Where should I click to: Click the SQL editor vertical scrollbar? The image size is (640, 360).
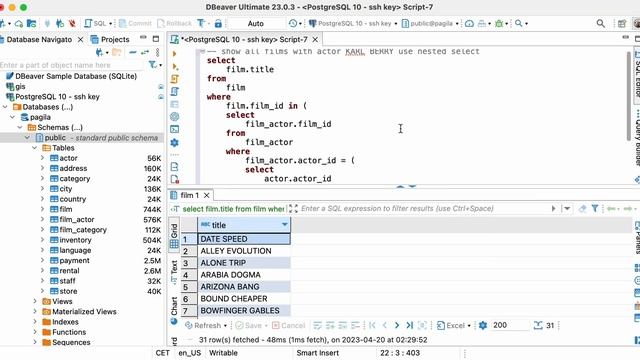pyautogui.click(x=629, y=96)
